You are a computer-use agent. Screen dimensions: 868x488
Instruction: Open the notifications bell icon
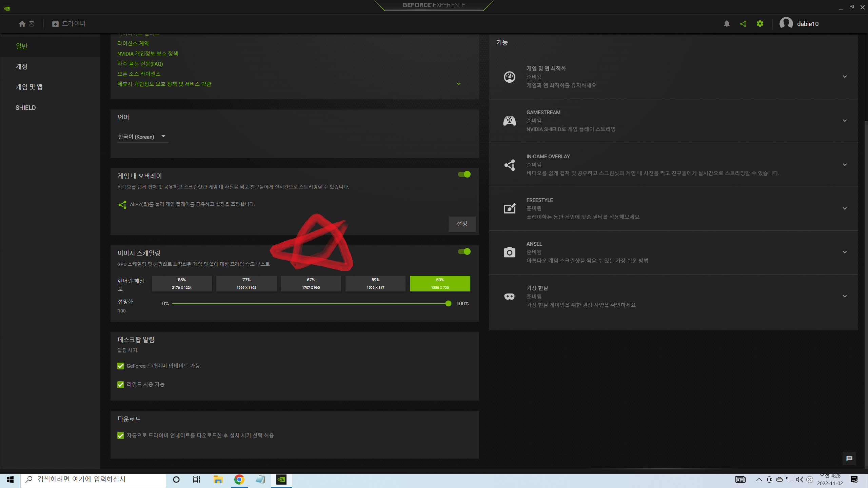pyautogui.click(x=727, y=24)
